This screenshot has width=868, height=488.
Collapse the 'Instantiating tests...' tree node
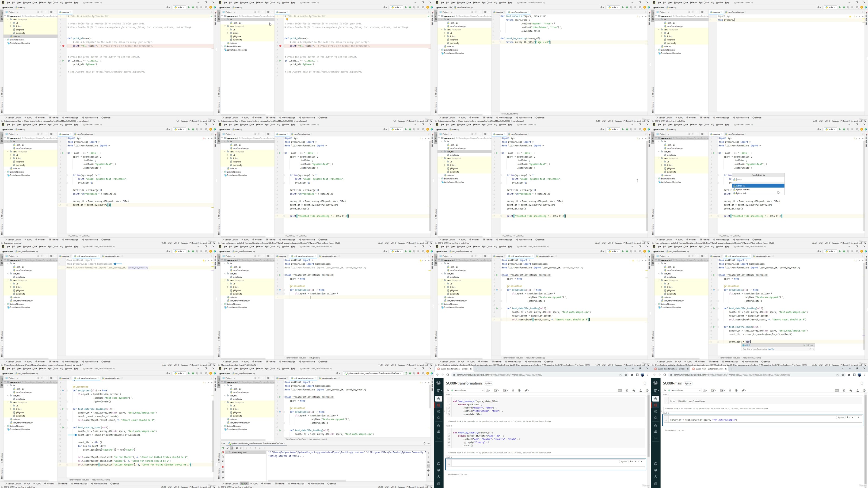tap(227, 453)
